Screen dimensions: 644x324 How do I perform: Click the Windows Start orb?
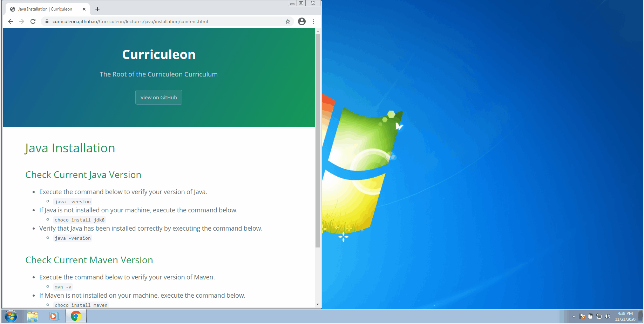[x=11, y=316]
